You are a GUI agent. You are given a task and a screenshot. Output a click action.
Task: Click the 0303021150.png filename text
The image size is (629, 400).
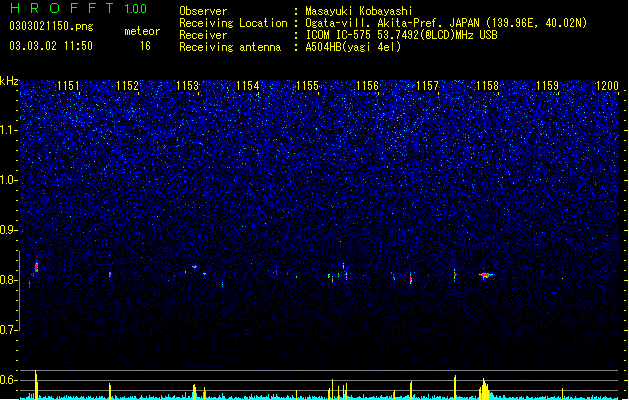coord(51,26)
